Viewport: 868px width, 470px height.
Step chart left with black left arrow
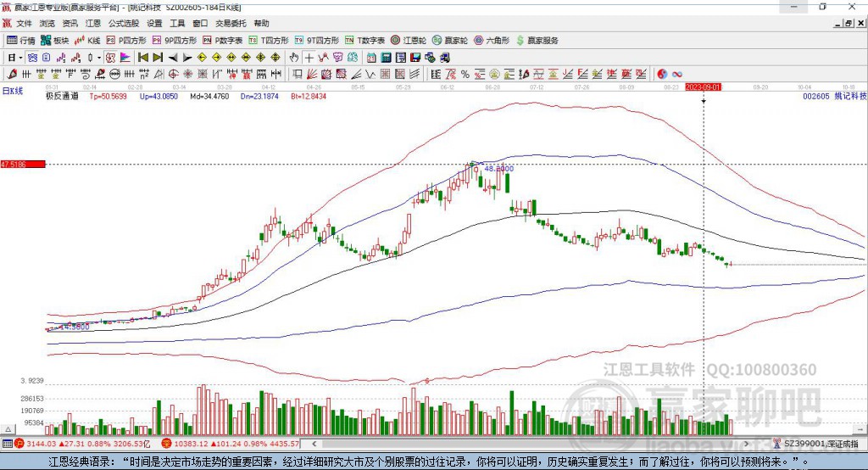[173, 58]
